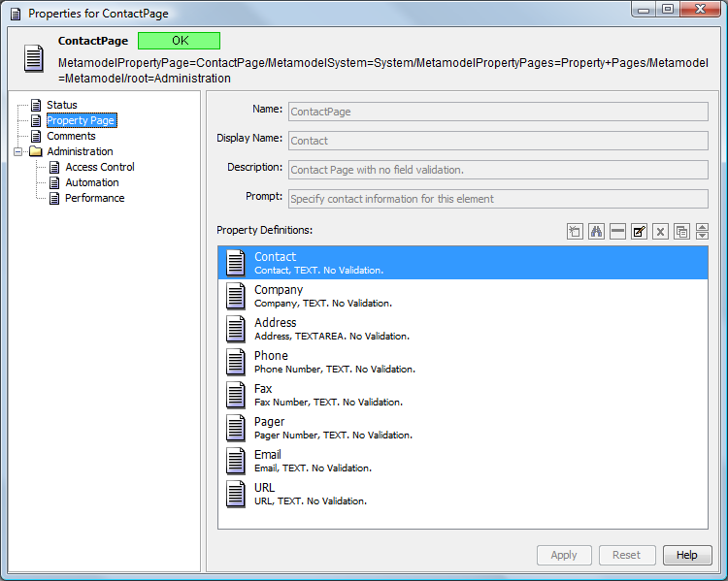The image size is (728, 581).
Task: Open Help for this dialog
Action: (687, 555)
